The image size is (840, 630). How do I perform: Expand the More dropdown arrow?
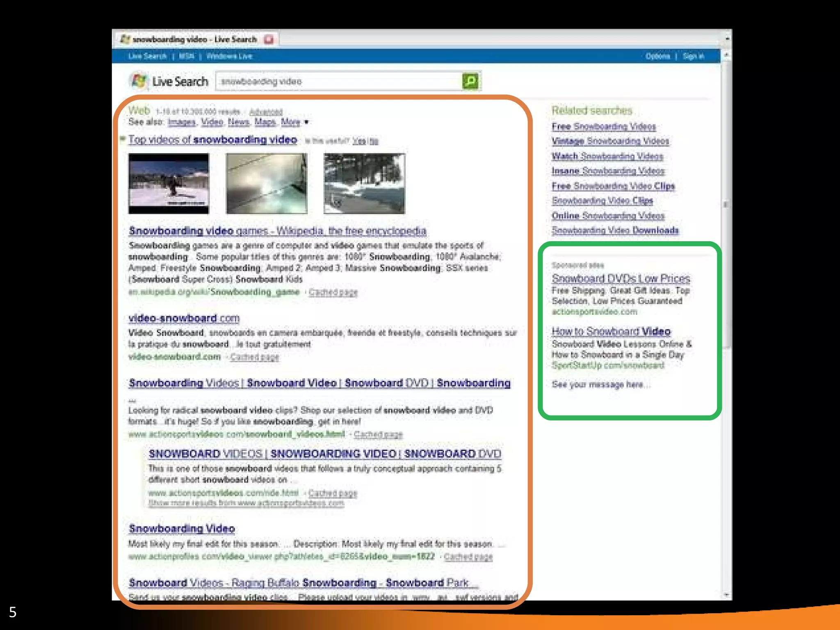(x=306, y=122)
